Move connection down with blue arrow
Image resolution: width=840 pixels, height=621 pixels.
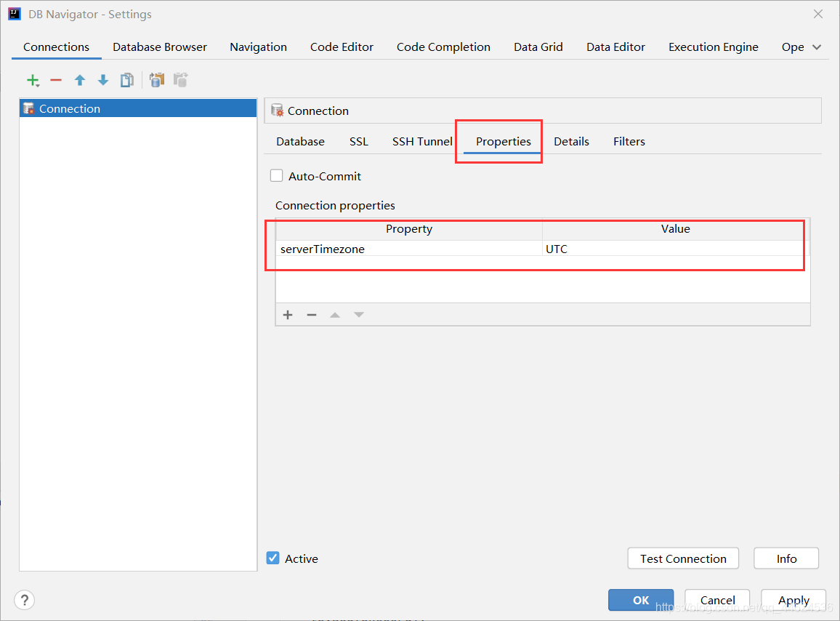click(x=103, y=81)
